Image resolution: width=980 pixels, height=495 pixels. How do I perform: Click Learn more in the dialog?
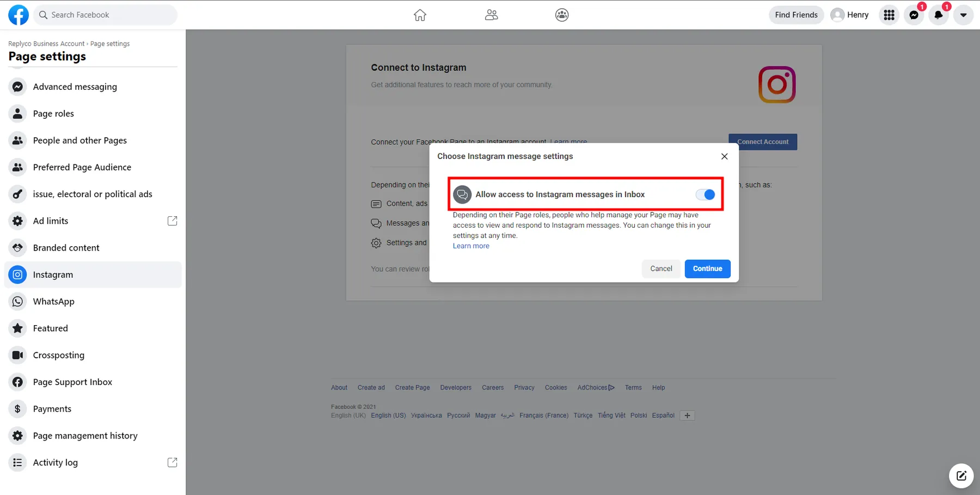[x=471, y=246]
